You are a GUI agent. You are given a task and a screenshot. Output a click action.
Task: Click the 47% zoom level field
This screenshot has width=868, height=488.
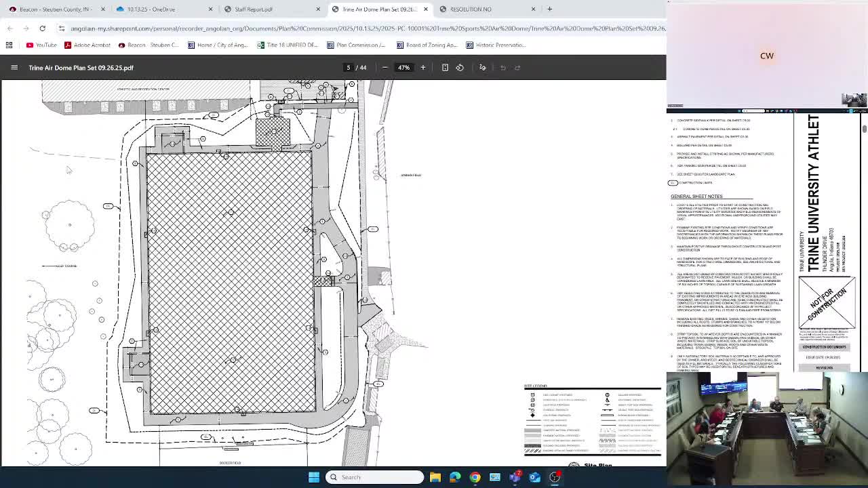[x=403, y=67]
